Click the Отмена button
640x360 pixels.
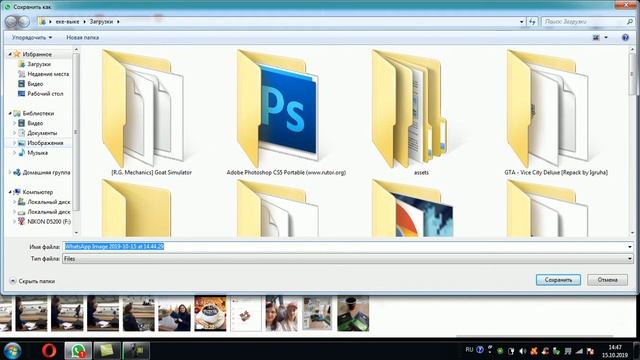pyautogui.click(x=607, y=280)
